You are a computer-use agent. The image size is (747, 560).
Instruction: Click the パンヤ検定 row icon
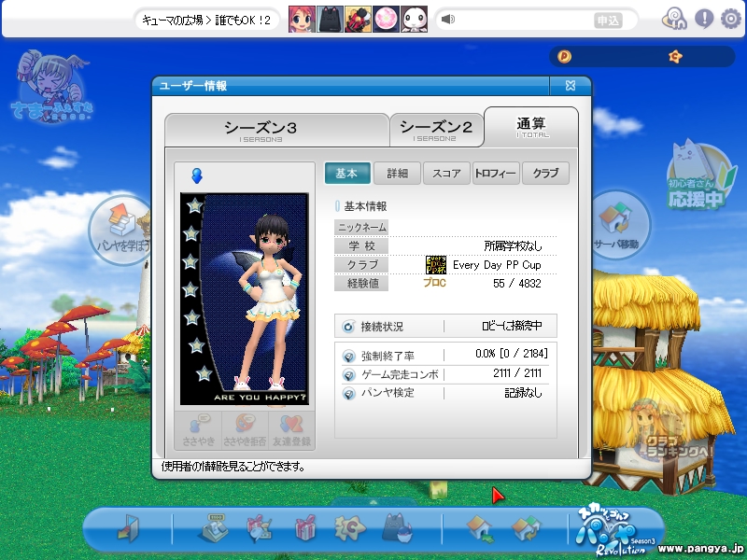click(x=348, y=394)
